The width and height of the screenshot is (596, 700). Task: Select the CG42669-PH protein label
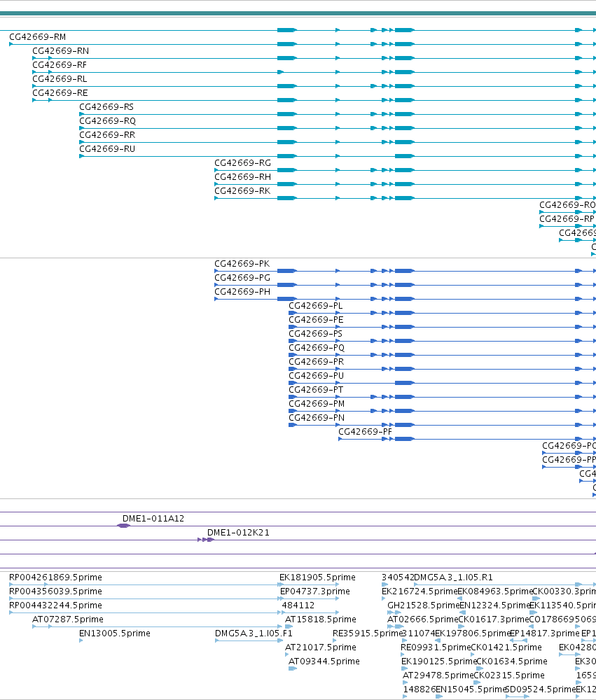(242, 291)
